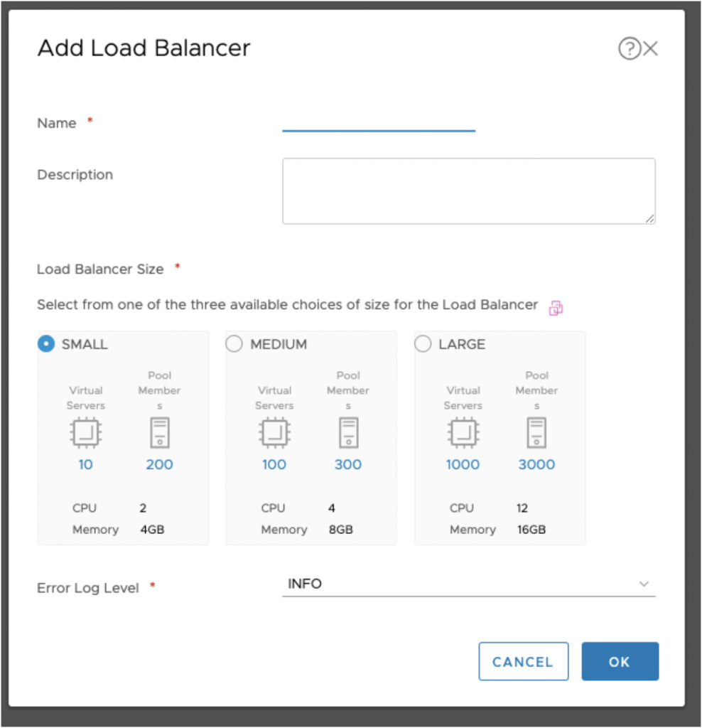The width and height of the screenshot is (702, 728).
Task: Confirm with the OK button
Action: (x=620, y=661)
